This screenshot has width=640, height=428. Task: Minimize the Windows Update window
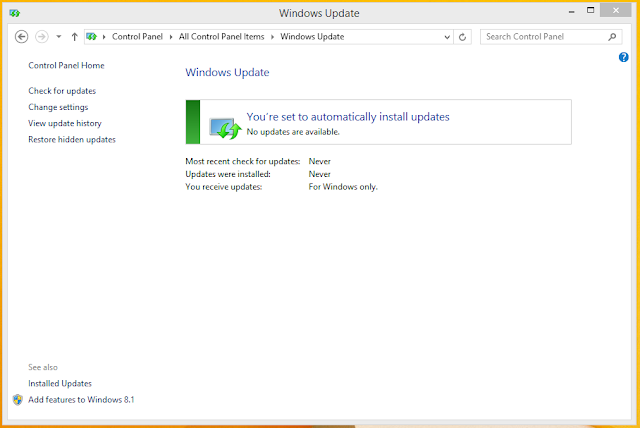click(571, 11)
